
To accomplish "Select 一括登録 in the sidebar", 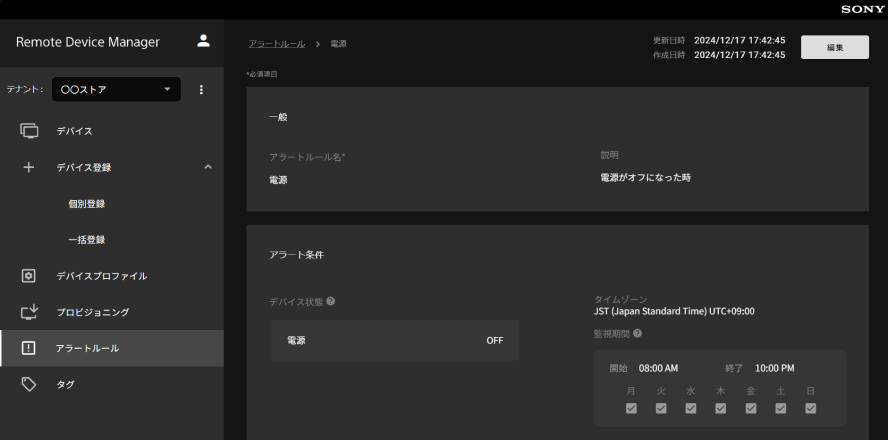I will pos(86,240).
